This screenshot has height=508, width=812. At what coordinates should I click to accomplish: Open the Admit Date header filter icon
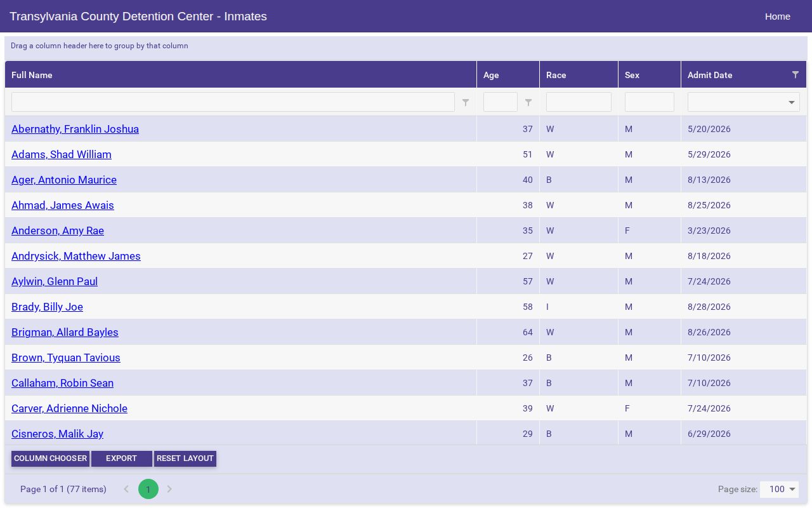point(796,75)
